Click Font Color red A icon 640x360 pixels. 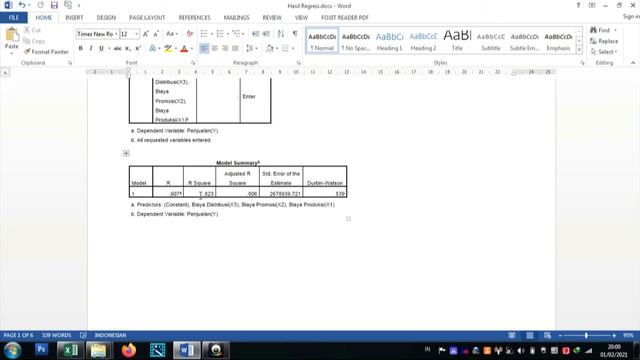184,49
